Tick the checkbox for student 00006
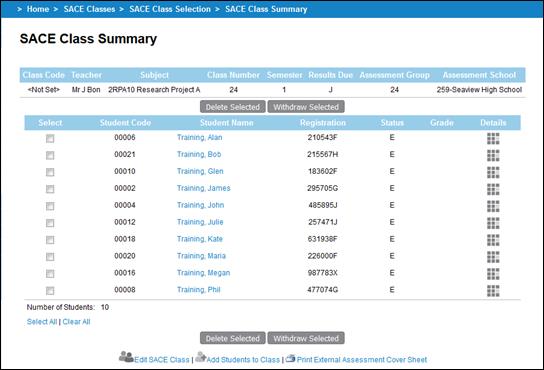Viewport: 544px width, 370px height. 50,138
